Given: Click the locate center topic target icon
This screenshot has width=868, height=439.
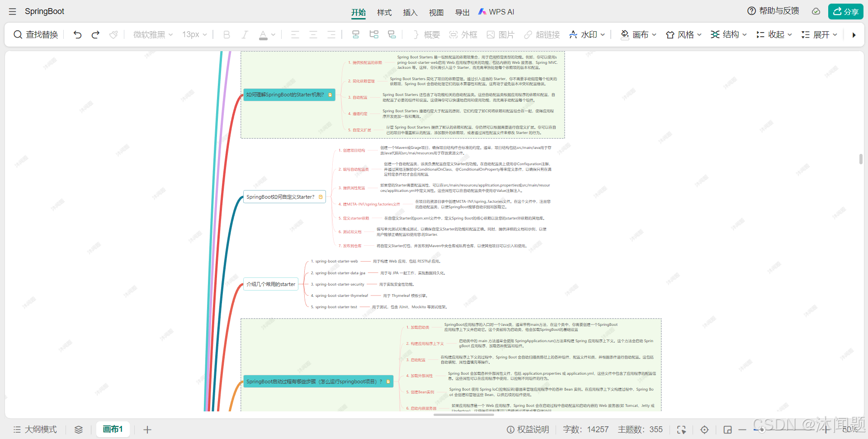Looking at the screenshot, I should 704,429.
